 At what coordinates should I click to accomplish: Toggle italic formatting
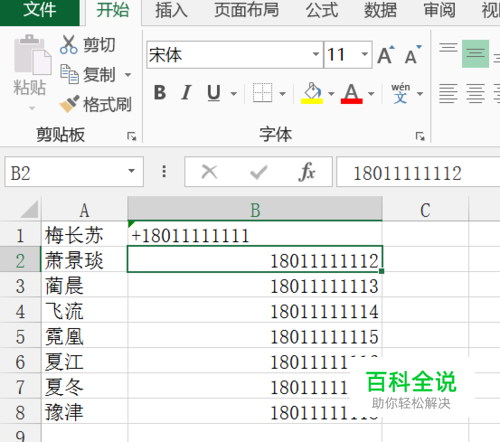coord(187,93)
